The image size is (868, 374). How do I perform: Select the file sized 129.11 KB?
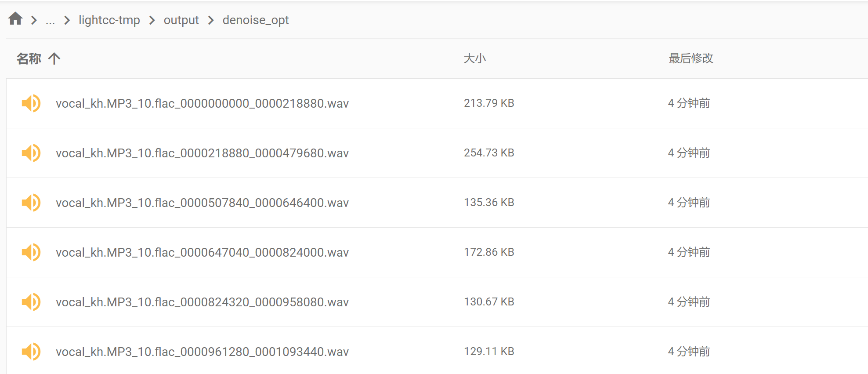tap(437, 352)
